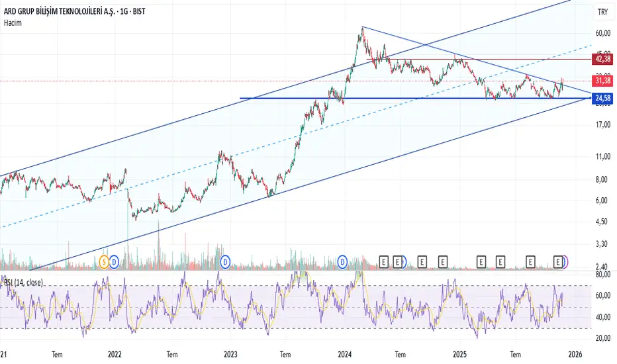Viewport: 617px width, 364px height.
Task: Click the Tem label between 2022 and 2023
Action: tap(172, 355)
